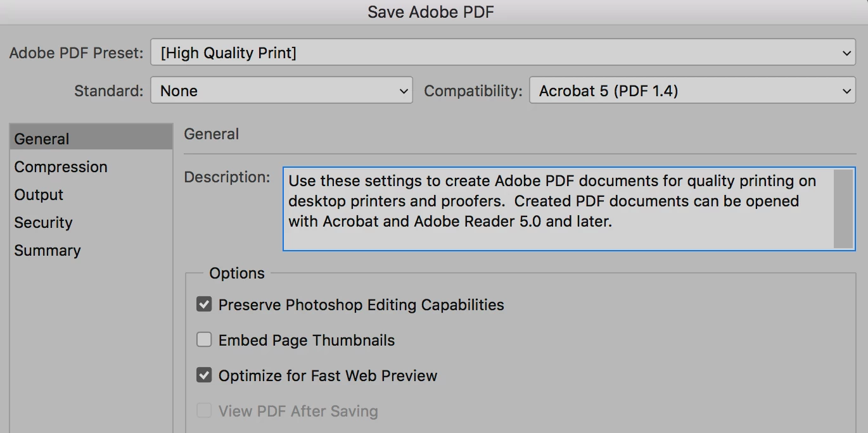The width and height of the screenshot is (868, 433).
Task: Click the chevron arrow on Compatibility dropdown
Action: click(x=847, y=91)
